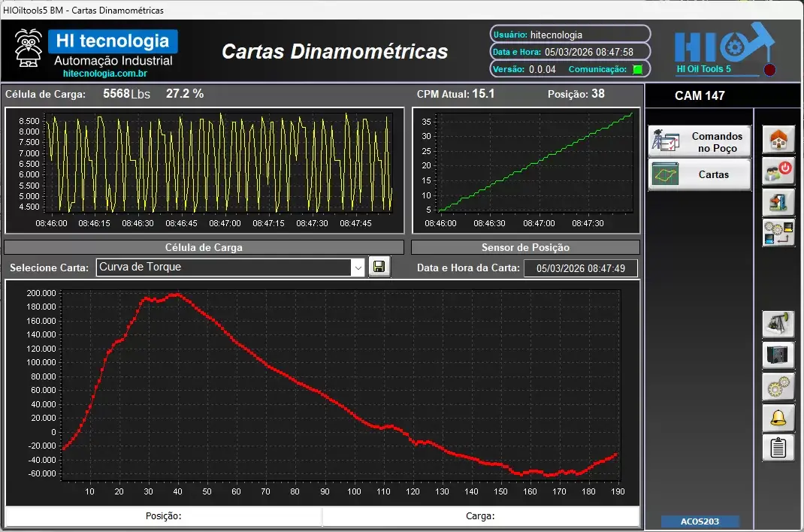Click the user logout power icon

(x=778, y=171)
